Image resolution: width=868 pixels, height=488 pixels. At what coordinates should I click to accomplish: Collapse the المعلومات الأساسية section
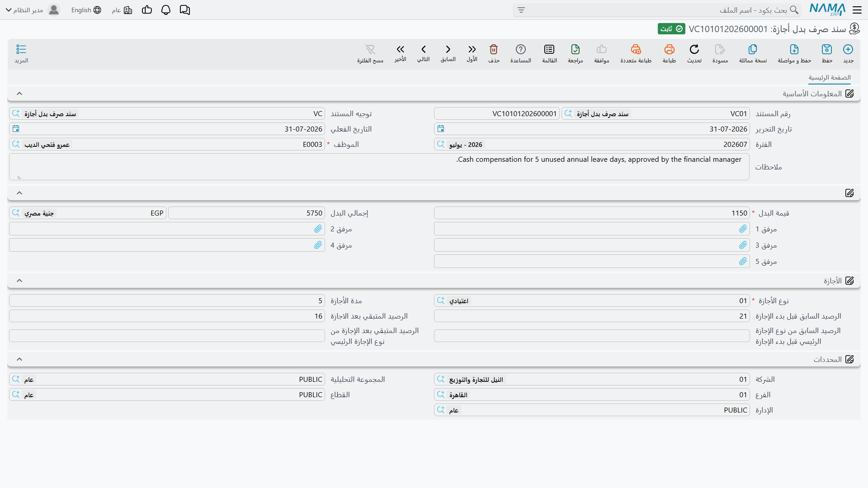(x=19, y=94)
